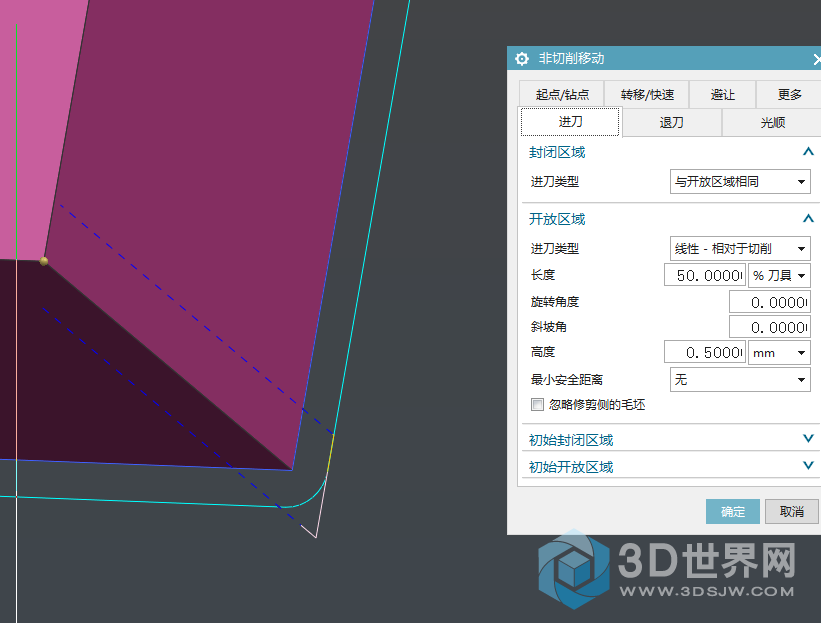The image size is (821, 623).
Task: Open the 长度 unit dropdown % 刀具
Action: coord(779,275)
